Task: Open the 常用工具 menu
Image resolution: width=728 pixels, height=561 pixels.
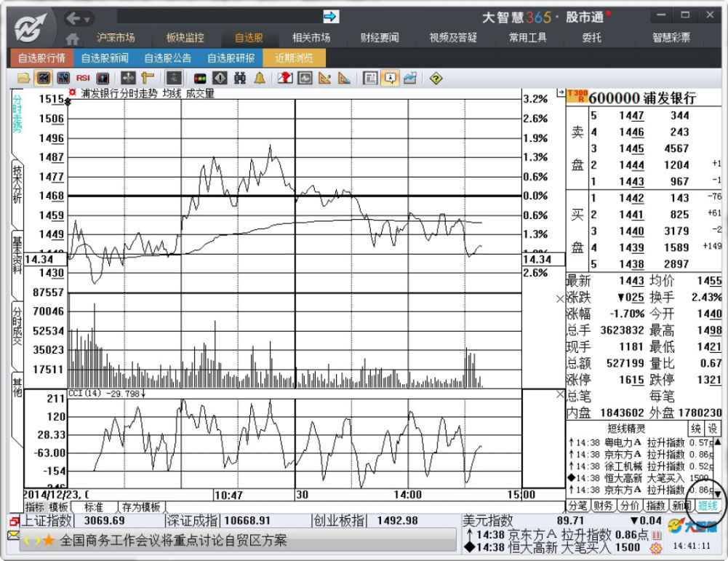Action: (528, 38)
